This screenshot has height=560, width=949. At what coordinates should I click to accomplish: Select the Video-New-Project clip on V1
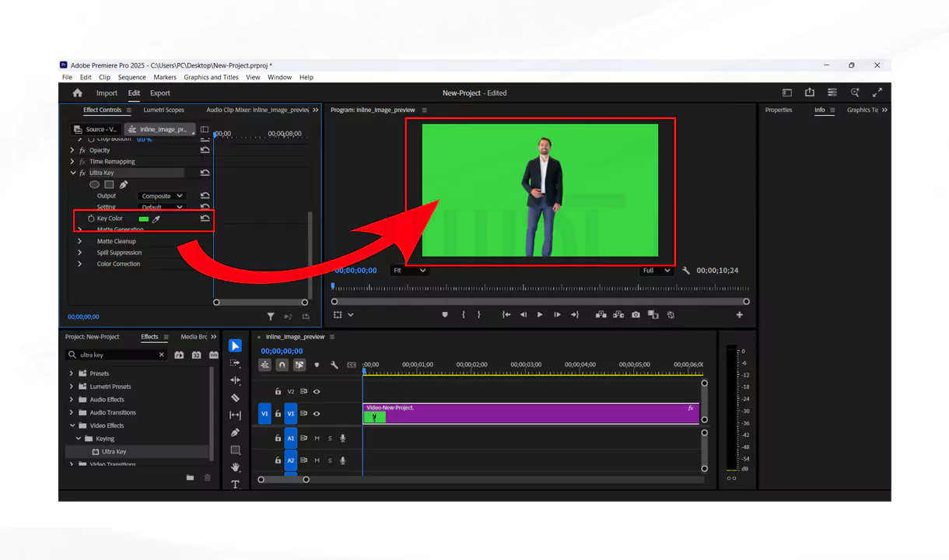pyautogui.click(x=531, y=414)
